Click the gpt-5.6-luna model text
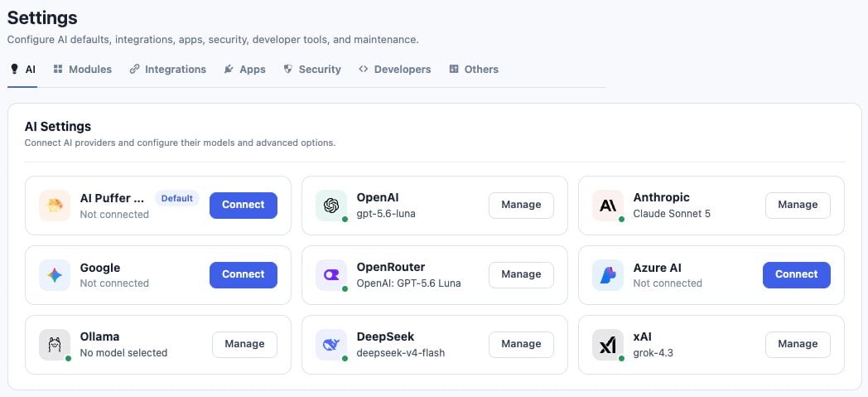Viewport: 868px width, 397px height. 386,214
